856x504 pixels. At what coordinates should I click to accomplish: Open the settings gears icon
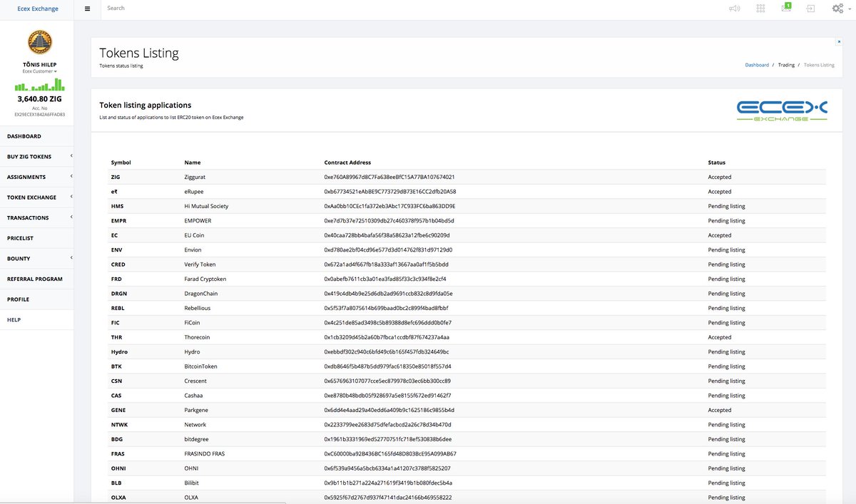pos(838,9)
